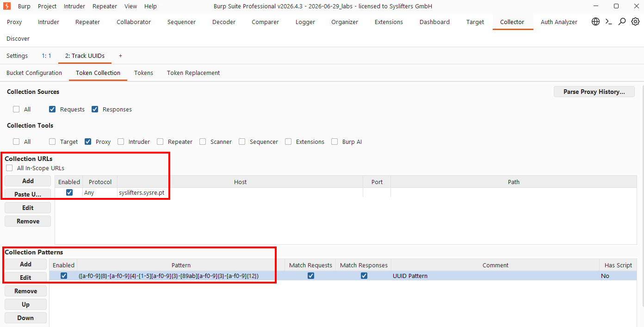Open the Repeater menu in menu bar
This screenshot has height=327, width=644.
[x=105, y=6]
